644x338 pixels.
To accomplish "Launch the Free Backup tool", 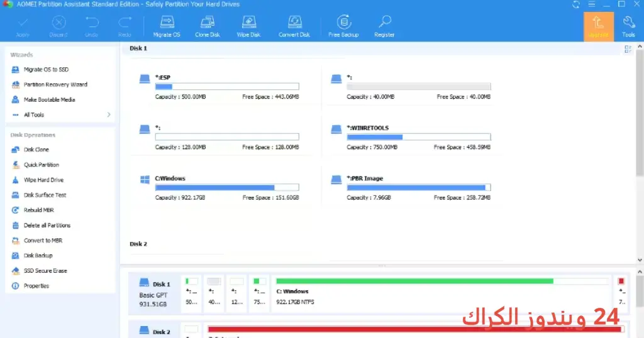I will (344, 26).
